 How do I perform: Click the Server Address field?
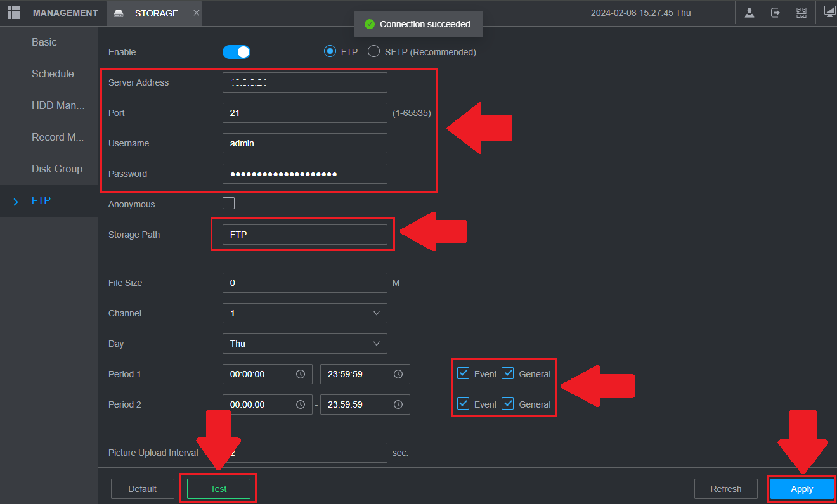coord(305,82)
